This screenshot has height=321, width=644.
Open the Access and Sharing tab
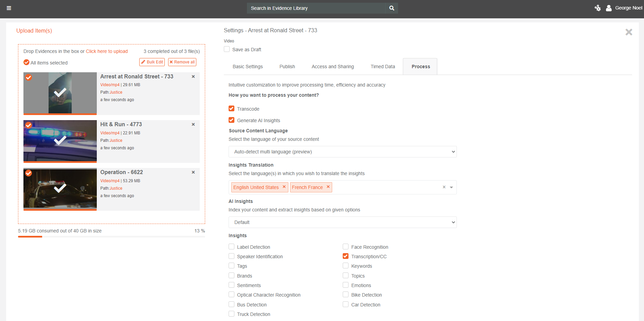click(x=333, y=67)
